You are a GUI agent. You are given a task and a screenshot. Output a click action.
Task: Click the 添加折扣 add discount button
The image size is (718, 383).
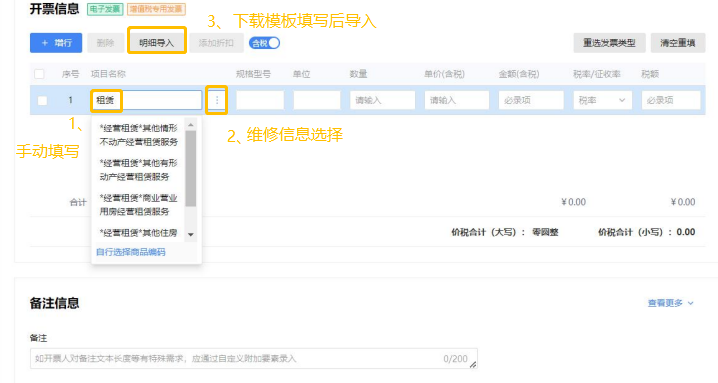(216, 43)
